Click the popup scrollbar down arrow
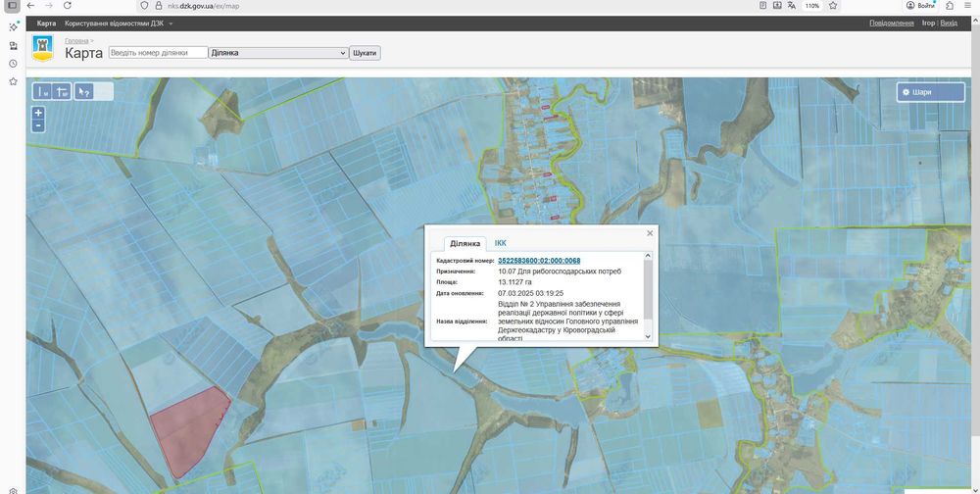Viewport: 980px width, 494px height. click(x=648, y=336)
